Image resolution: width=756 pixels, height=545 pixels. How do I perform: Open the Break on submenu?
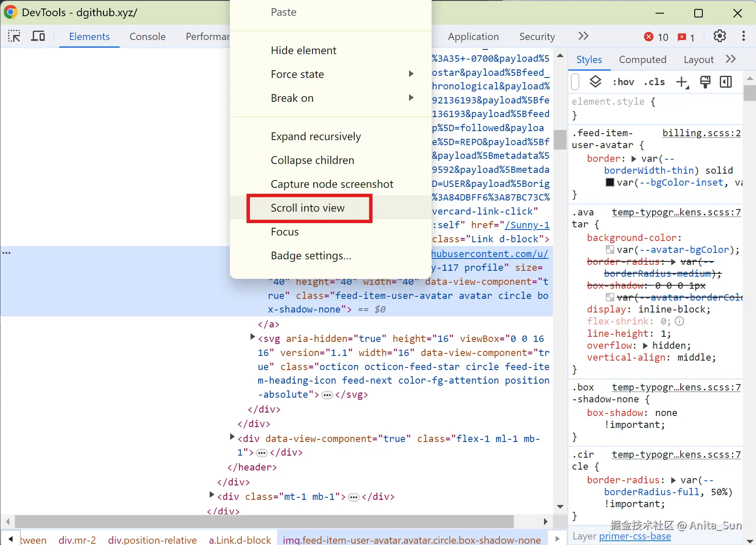tap(331, 98)
